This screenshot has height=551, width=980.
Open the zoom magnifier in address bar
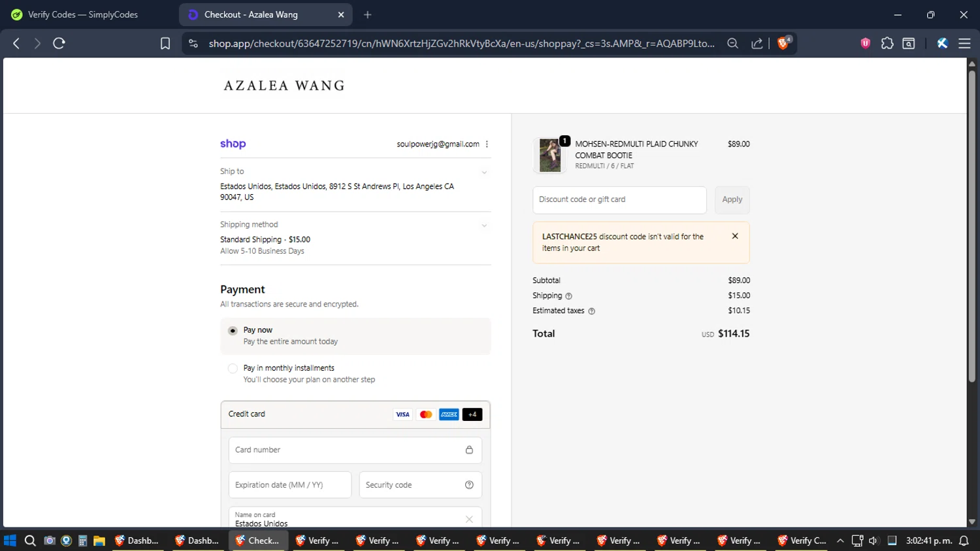(733, 43)
